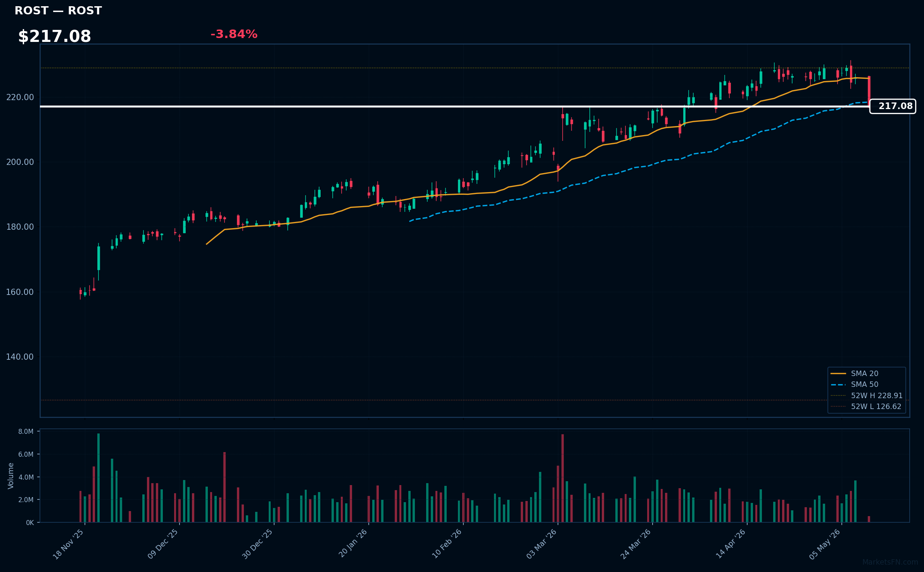This screenshot has height=572, width=924.
Task: Click the 03 Mar '26 date label
Action: tap(541, 544)
